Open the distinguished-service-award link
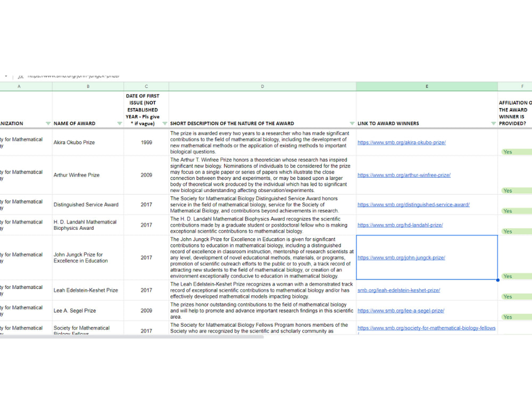The image size is (532, 399). coord(413,205)
